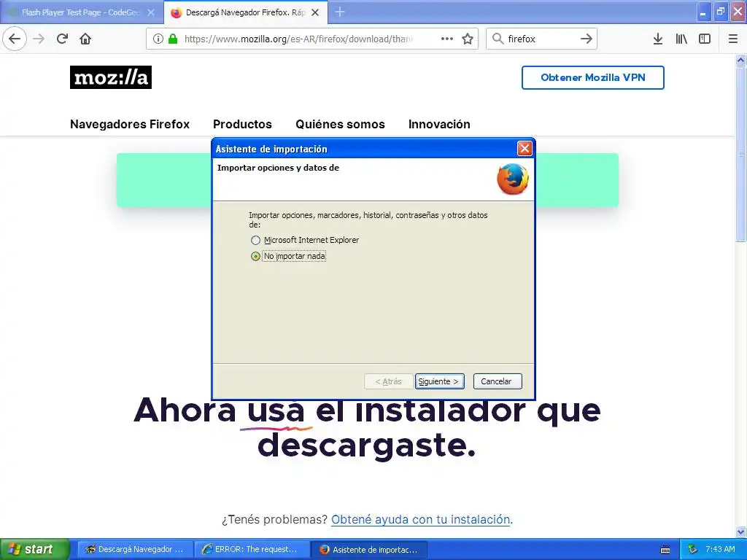Viewport: 747px width, 560px height.
Task: Open the Library bookmarks icon
Action: [x=681, y=39]
